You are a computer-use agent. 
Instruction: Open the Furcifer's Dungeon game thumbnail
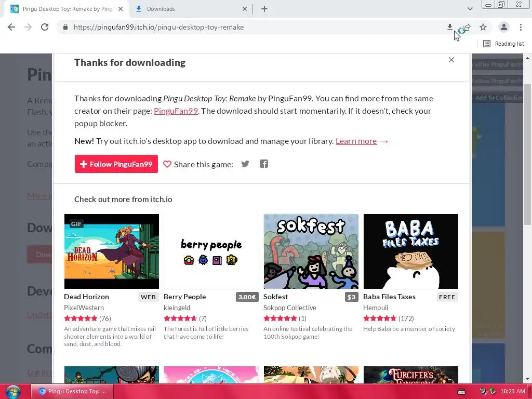410,375
